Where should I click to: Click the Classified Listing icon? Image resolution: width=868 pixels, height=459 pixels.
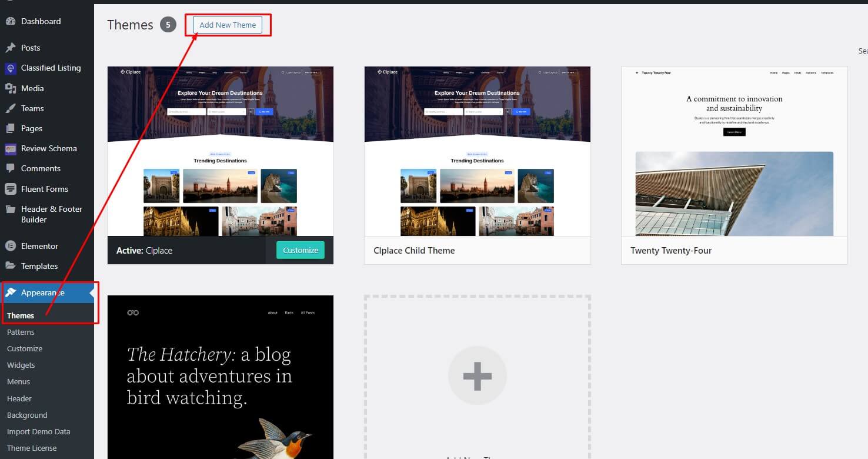(x=11, y=68)
